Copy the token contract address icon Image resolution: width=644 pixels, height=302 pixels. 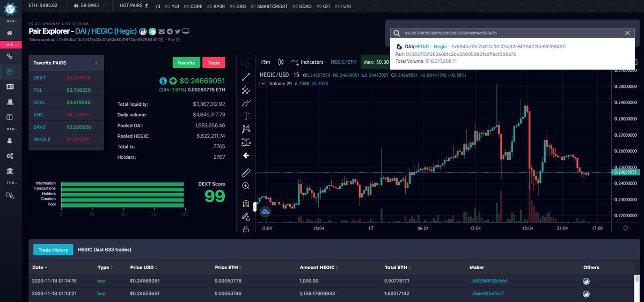click(160, 40)
